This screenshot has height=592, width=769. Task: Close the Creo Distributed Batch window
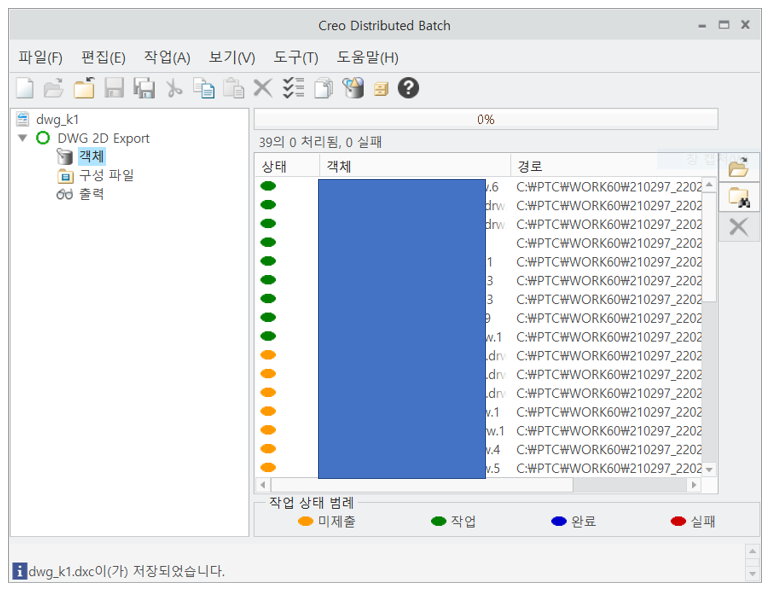[745, 25]
